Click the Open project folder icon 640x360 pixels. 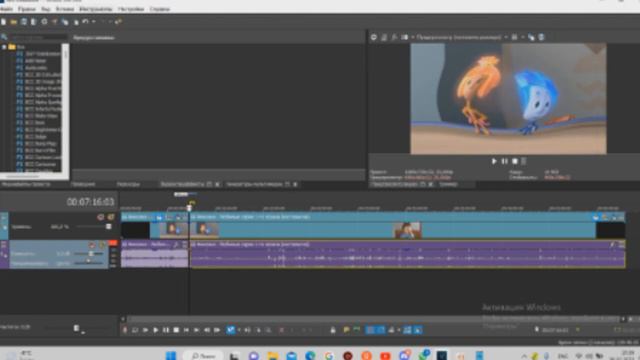tap(14, 22)
